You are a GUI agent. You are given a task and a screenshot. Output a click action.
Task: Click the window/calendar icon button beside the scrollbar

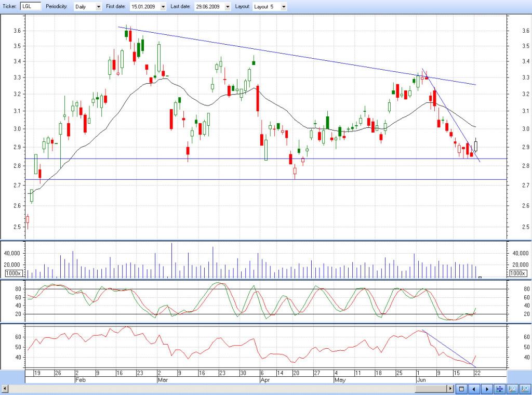[461, 389]
